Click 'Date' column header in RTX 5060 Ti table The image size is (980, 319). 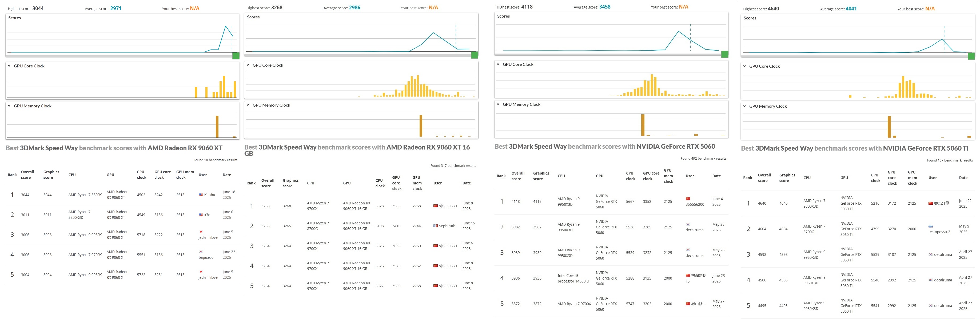(963, 178)
